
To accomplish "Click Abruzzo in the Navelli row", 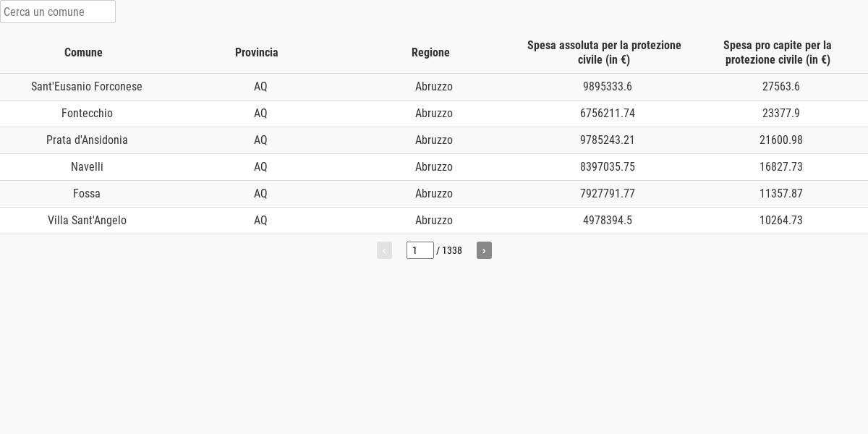I will click(x=434, y=167).
